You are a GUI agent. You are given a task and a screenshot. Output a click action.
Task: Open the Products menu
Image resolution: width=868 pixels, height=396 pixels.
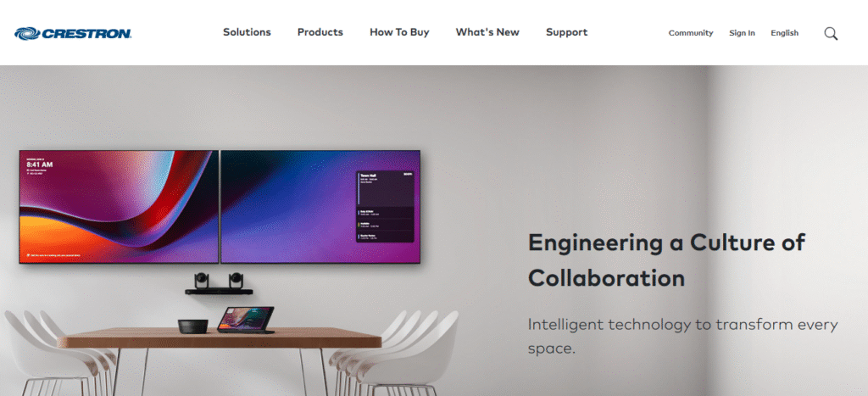320,32
